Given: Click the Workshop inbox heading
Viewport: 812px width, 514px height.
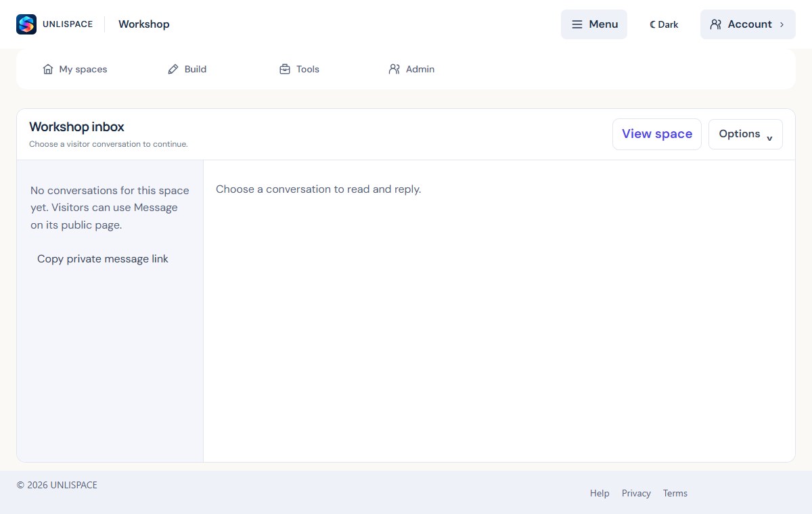Looking at the screenshot, I should click(x=76, y=126).
